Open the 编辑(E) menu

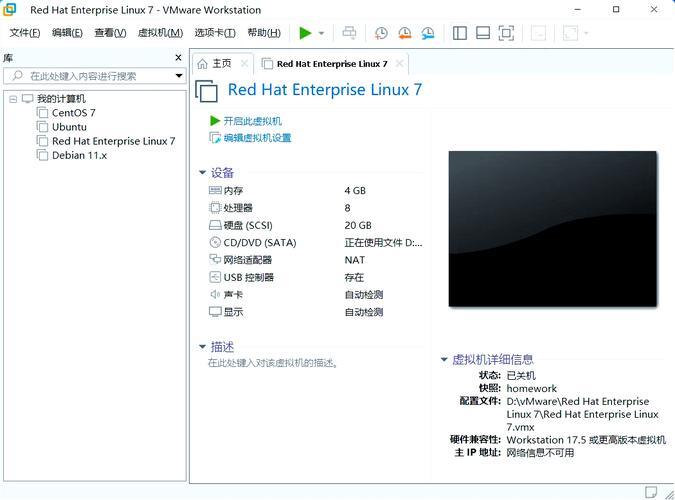pos(67,33)
